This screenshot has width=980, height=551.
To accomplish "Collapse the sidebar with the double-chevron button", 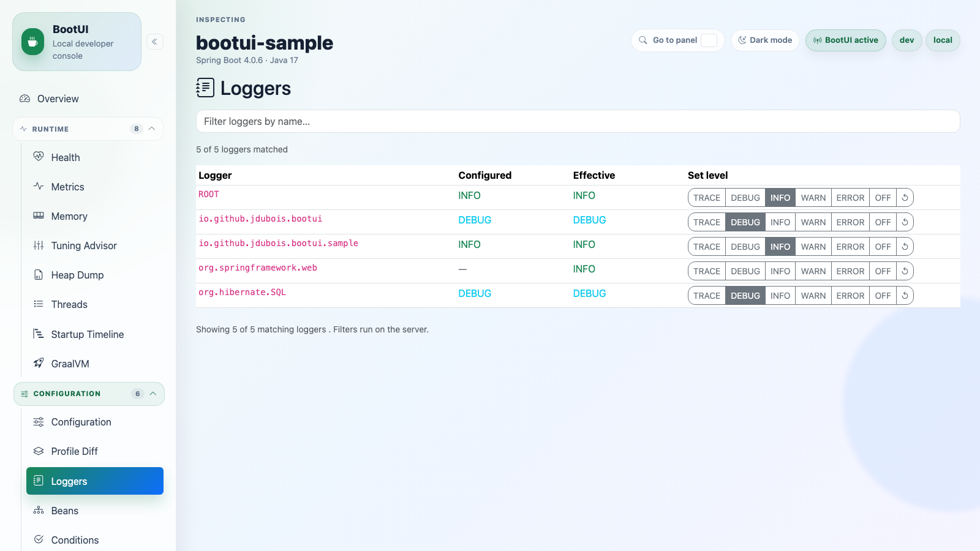I will tap(155, 42).
